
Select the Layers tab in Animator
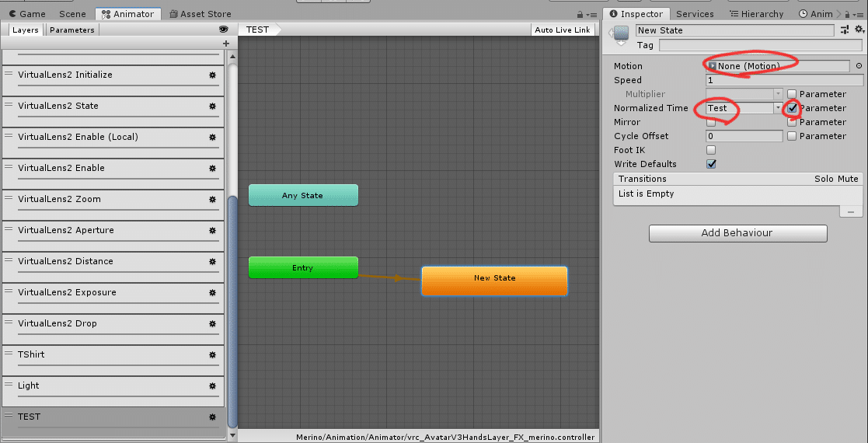coord(25,30)
